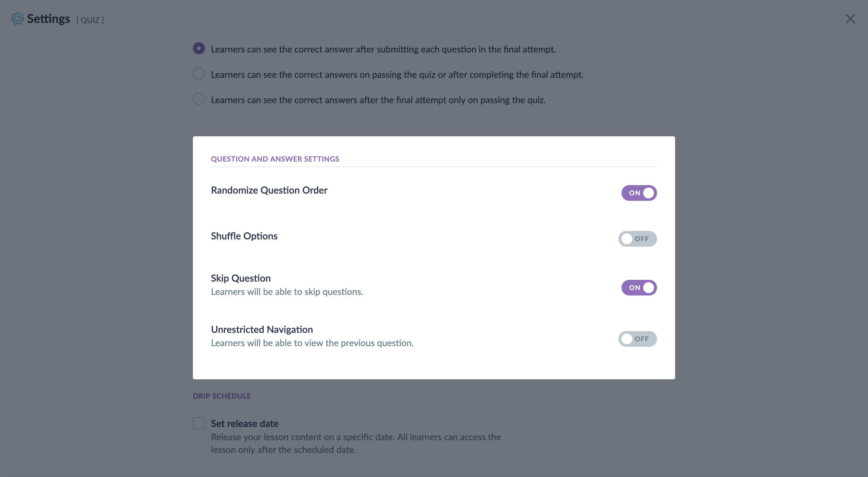
Task: Close the quiz Settings panel
Action: [850, 19]
